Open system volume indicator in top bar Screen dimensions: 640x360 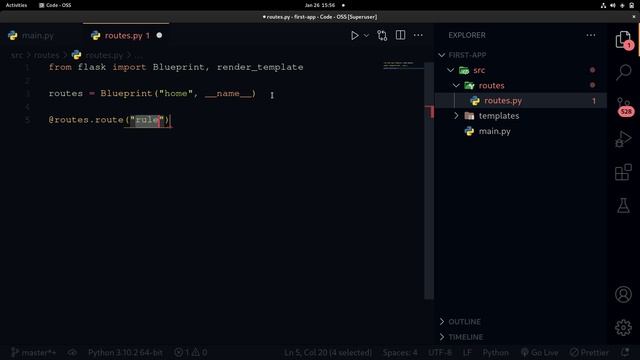coord(613,5)
